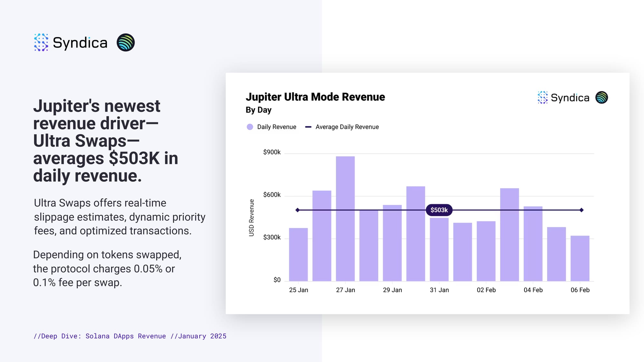
Task: Click the 31 Jan x-axis label
Action: 439,290
